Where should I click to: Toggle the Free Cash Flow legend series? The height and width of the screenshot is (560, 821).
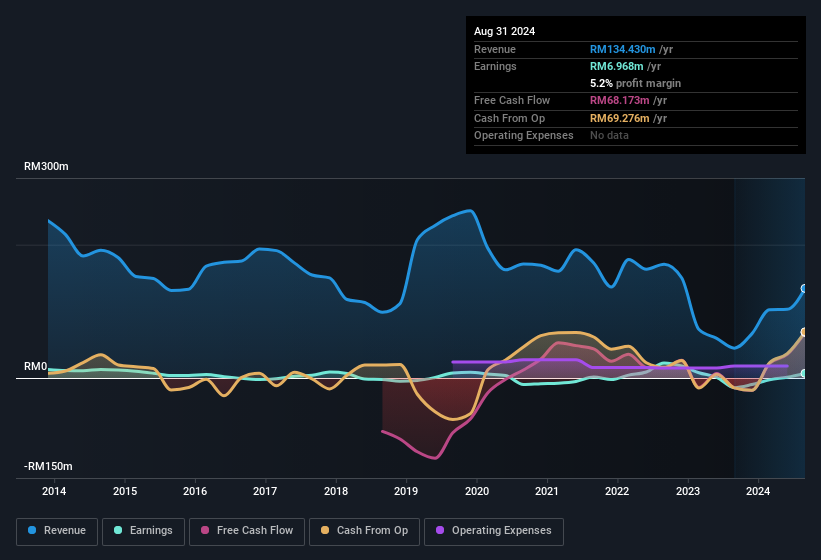pyautogui.click(x=247, y=531)
